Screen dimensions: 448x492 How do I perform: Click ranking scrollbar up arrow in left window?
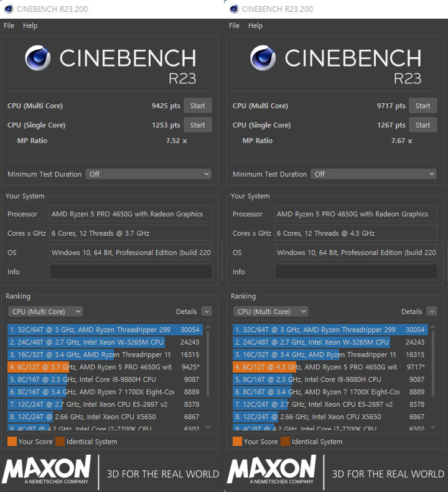click(x=208, y=327)
